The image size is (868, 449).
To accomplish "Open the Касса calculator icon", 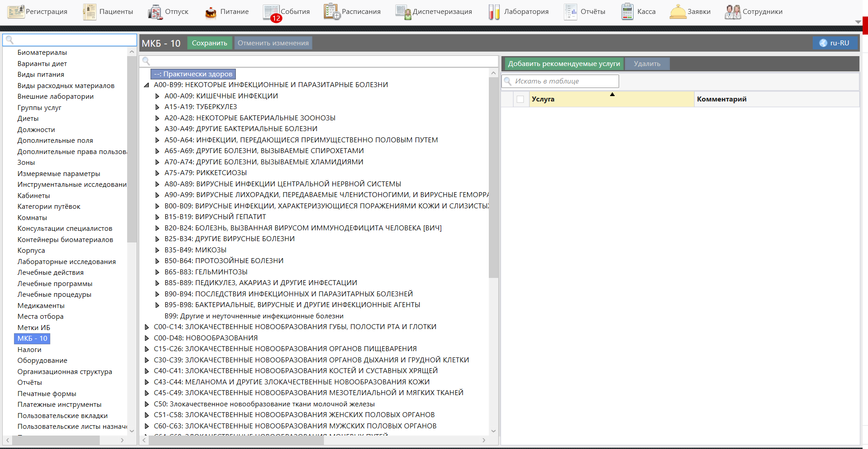I will click(x=627, y=12).
